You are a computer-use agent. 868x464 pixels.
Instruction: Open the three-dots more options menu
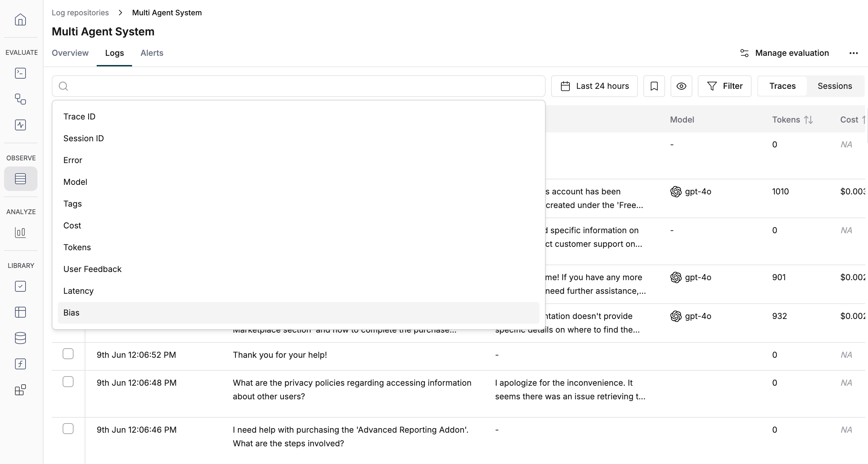[853, 53]
